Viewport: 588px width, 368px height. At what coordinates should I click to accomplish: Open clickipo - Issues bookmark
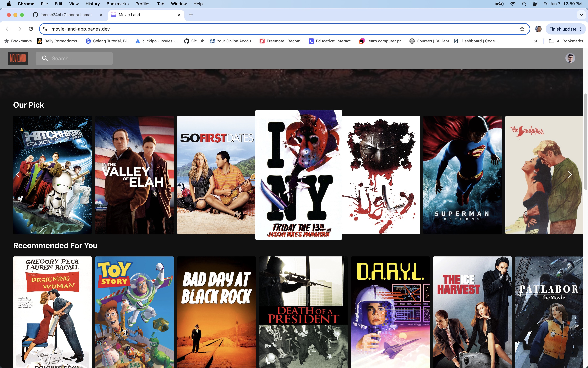(157, 41)
